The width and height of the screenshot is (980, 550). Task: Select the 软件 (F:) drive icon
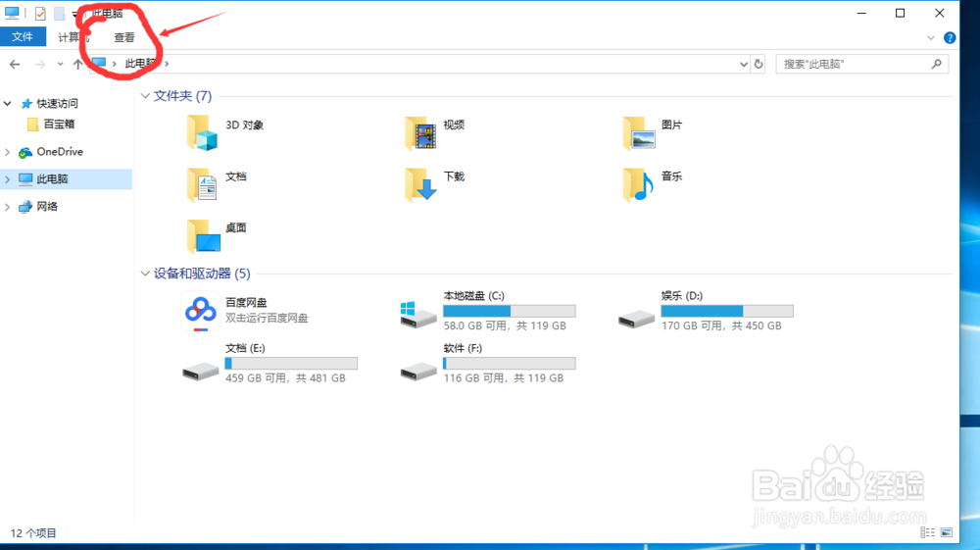418,372
